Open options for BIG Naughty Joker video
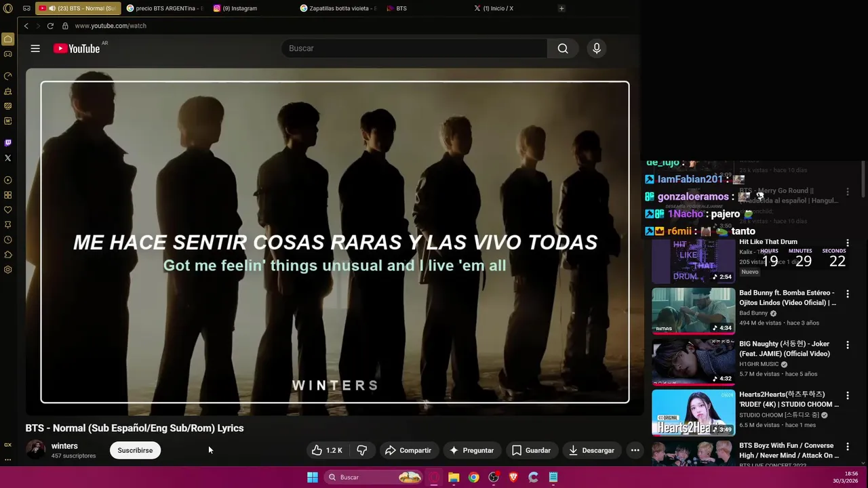 (x=847, y=344)
